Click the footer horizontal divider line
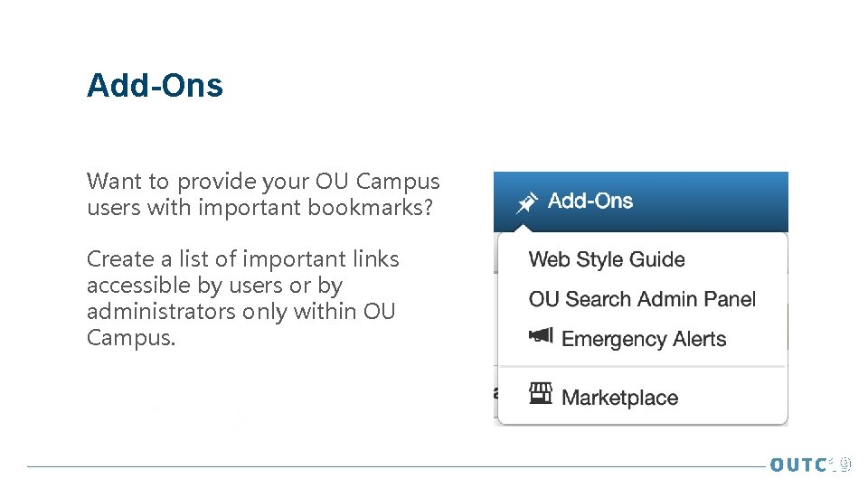Screen dimensions: 868x488 389,466
